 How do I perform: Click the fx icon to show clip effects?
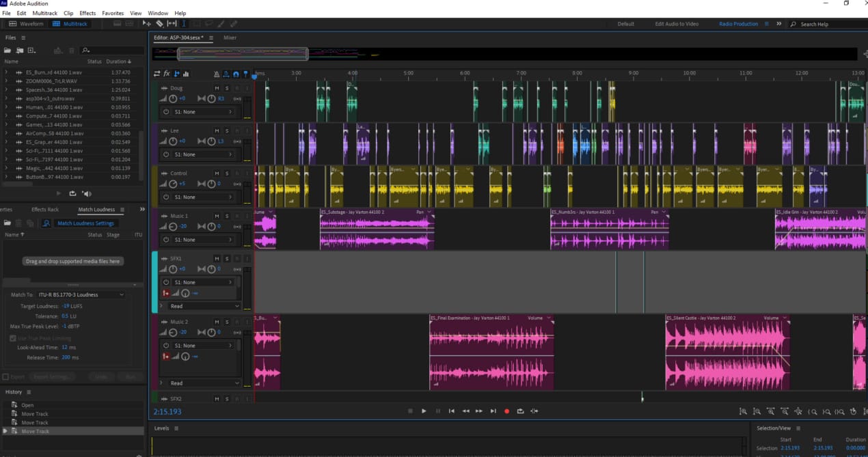pos(166,73)
